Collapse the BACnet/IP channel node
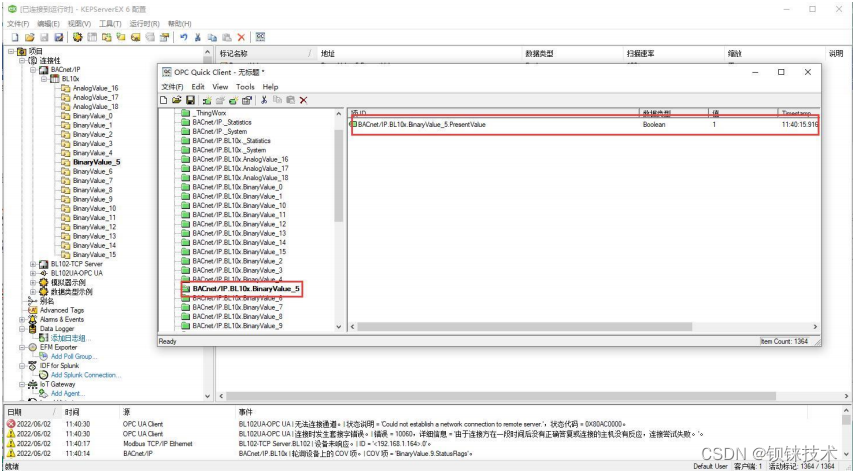 pyautogui.click(x=33, y=70)
